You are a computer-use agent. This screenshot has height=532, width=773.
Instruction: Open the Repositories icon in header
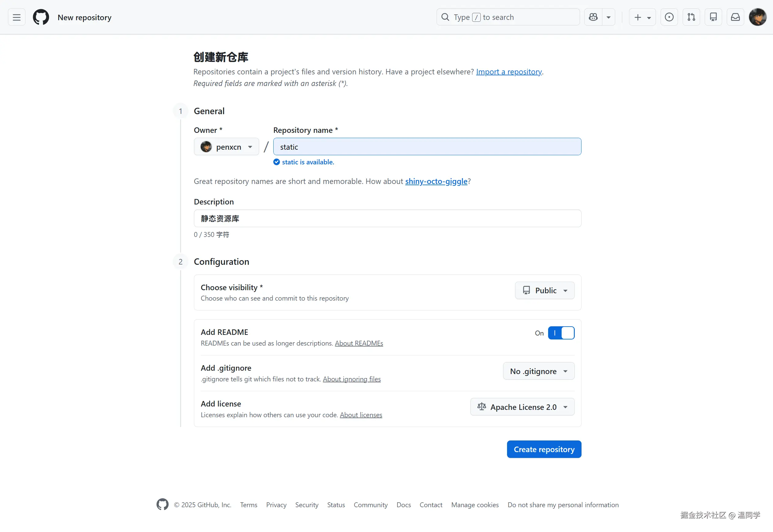click(713, 17)
